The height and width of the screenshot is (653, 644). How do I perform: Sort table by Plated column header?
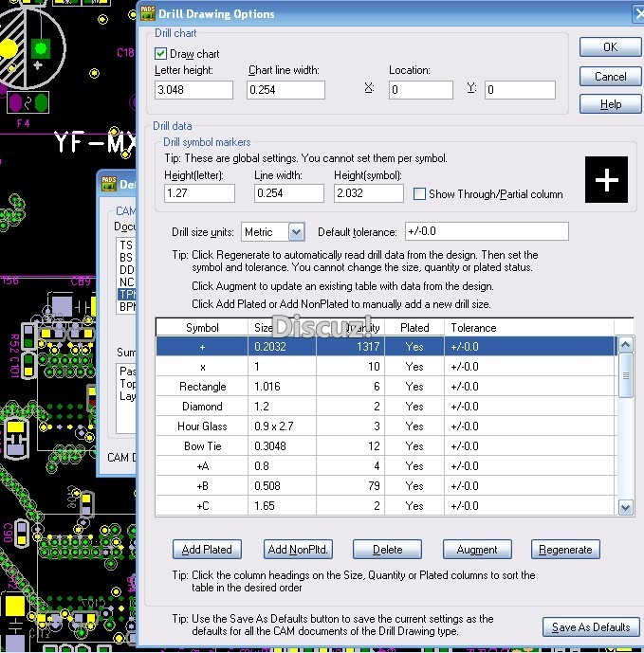(x=414, y=328)
